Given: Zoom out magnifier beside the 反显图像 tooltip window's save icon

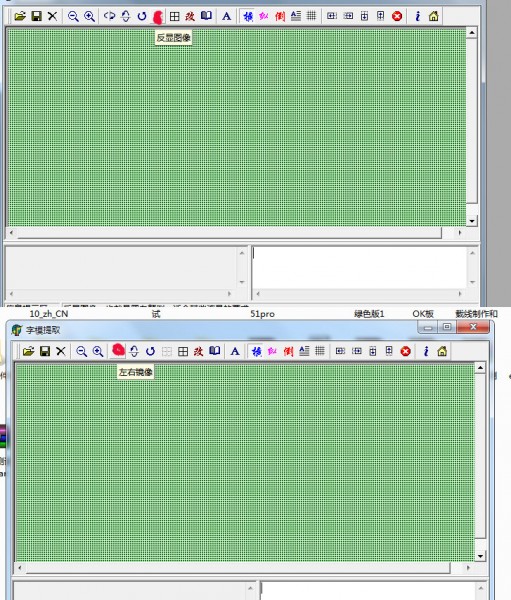Looking at the screenshot, I should (73, 16).
